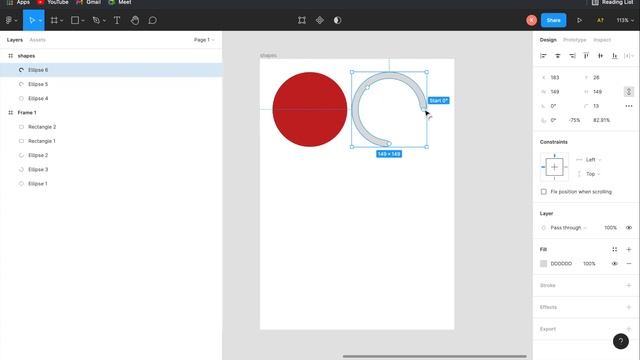Open Pen tool options dropdown arrow
Screen dimensions: 640x360
click(104, 20)
